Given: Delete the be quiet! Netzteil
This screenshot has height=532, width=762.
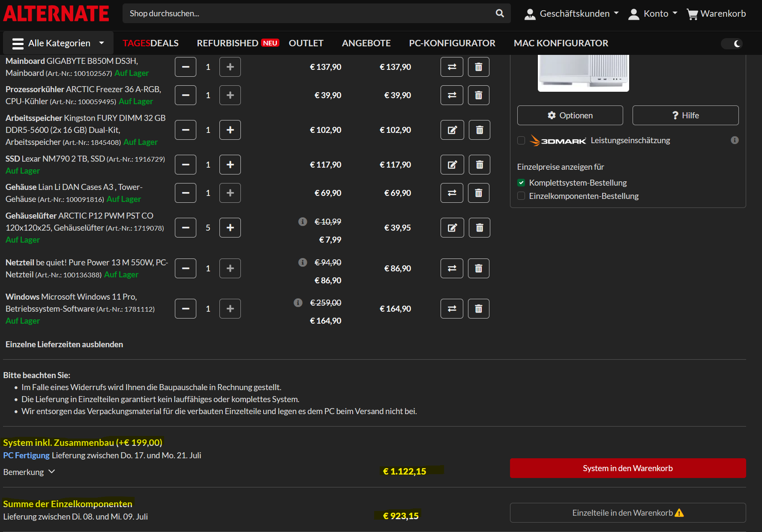Looking at the screenshot, I should tap(479, 268).
